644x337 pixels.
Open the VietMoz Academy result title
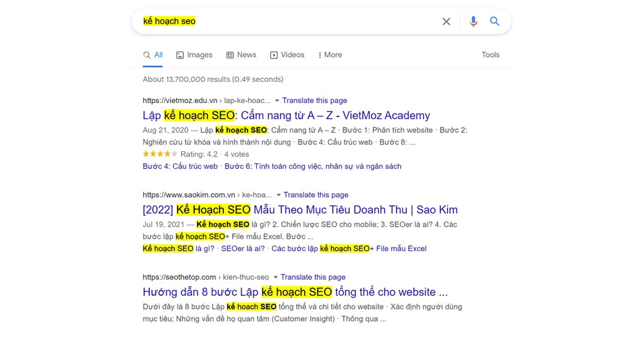point(287,115)
